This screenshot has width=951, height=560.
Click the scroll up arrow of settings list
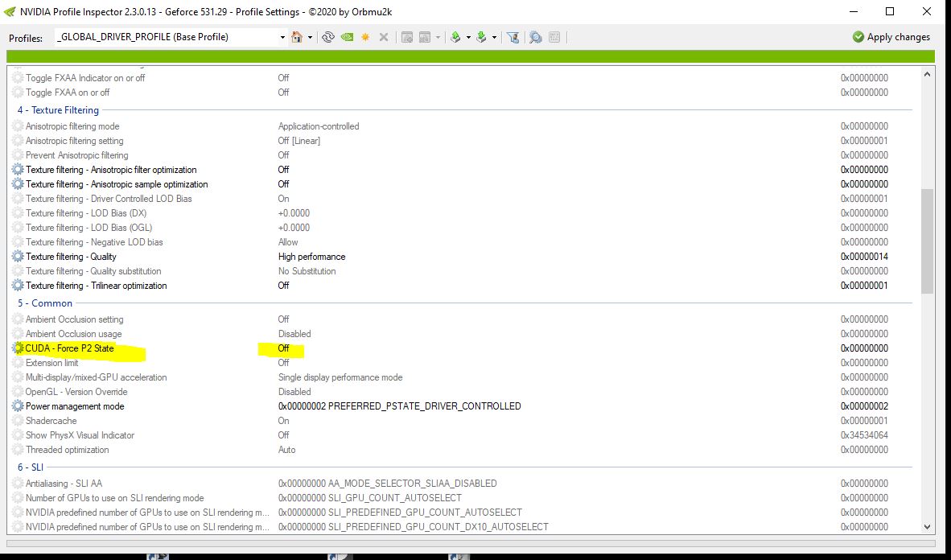tap(927, 75)
